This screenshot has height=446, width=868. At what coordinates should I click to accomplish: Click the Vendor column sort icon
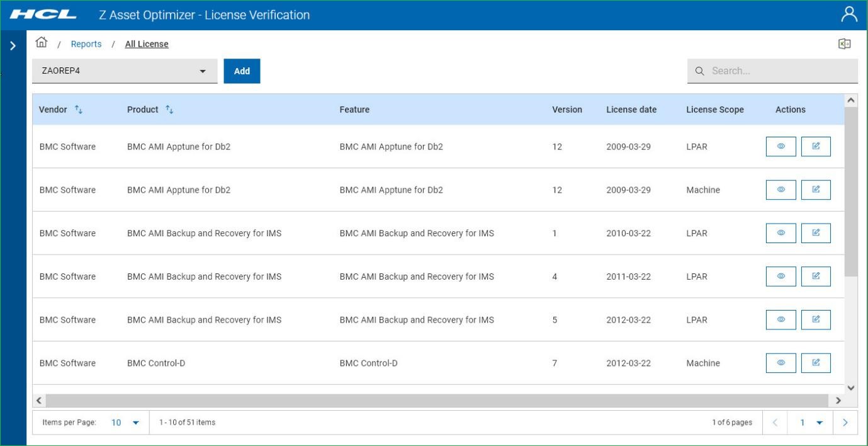point(79,110)
